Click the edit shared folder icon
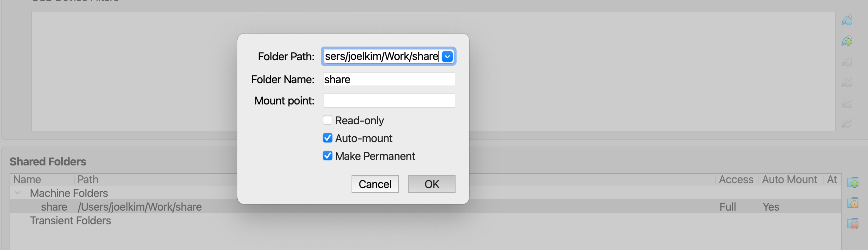 click(853, 203)
